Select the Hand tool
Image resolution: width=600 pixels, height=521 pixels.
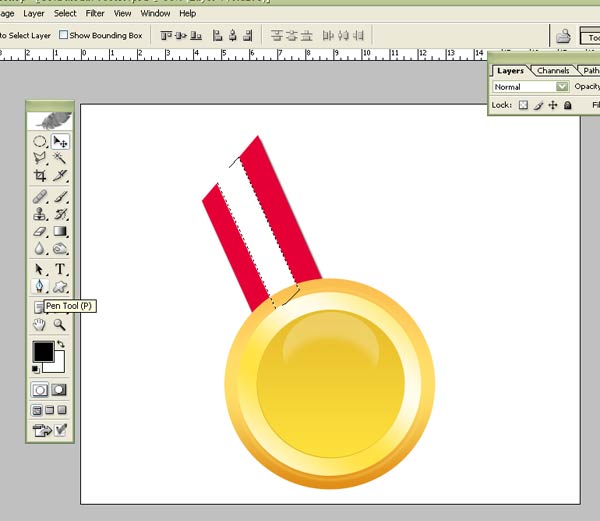point(39,325)
